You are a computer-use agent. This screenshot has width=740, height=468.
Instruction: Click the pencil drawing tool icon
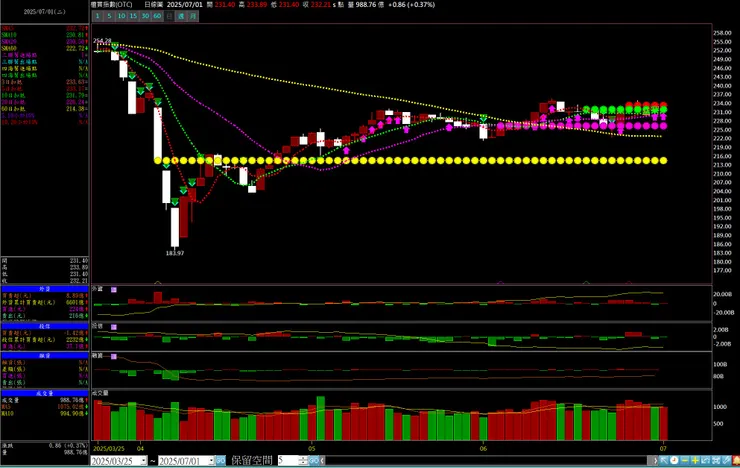coord(726,460)
